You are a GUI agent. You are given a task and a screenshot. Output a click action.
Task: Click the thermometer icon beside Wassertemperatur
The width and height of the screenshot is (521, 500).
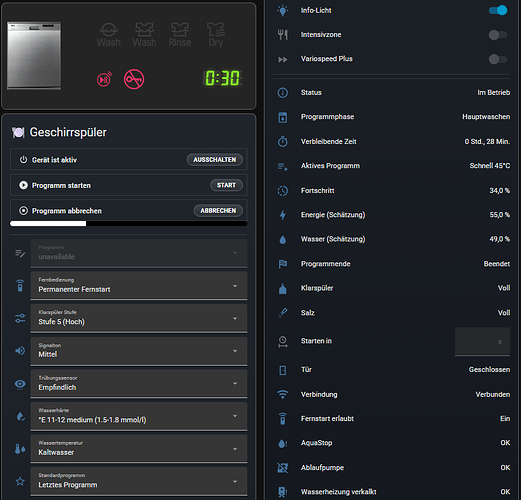(20, 449)
